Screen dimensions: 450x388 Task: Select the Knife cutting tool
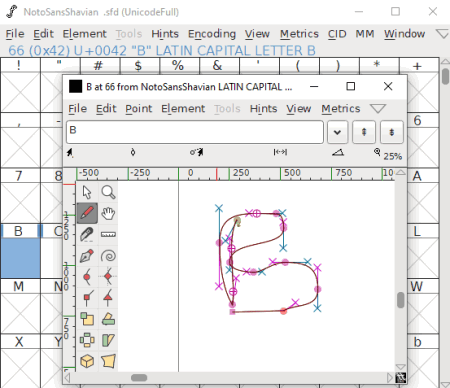pos(87,234)
